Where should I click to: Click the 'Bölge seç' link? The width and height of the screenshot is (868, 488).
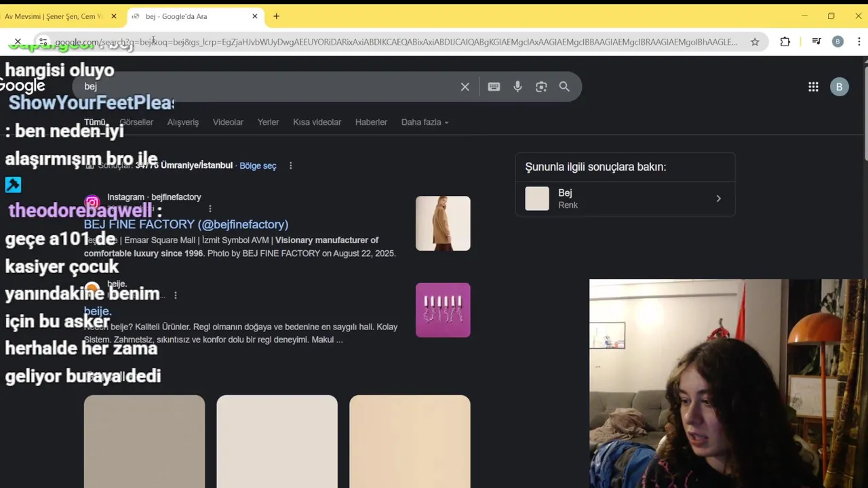(258, 165)
